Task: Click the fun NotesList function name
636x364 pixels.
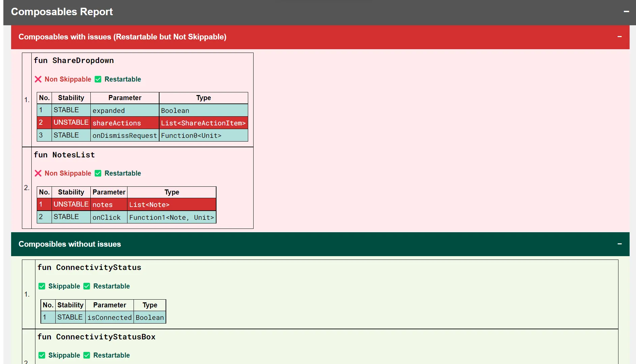Action: pyautogui.click(x=64, y=155)
